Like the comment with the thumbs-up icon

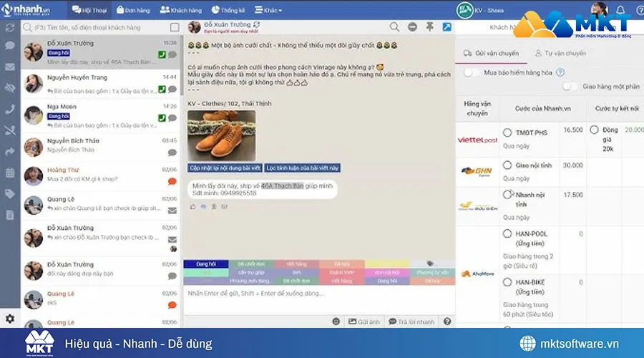tap(192, 207)
